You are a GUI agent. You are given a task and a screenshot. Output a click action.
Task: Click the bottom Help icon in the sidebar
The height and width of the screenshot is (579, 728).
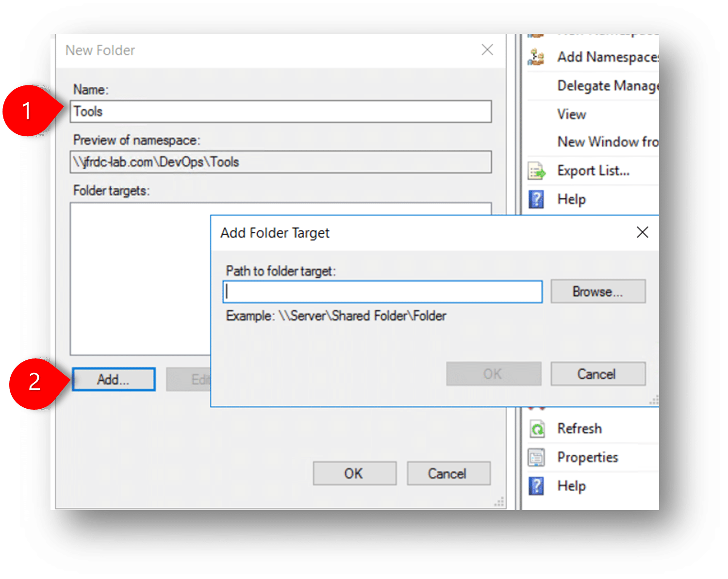(x=536, y=485)
